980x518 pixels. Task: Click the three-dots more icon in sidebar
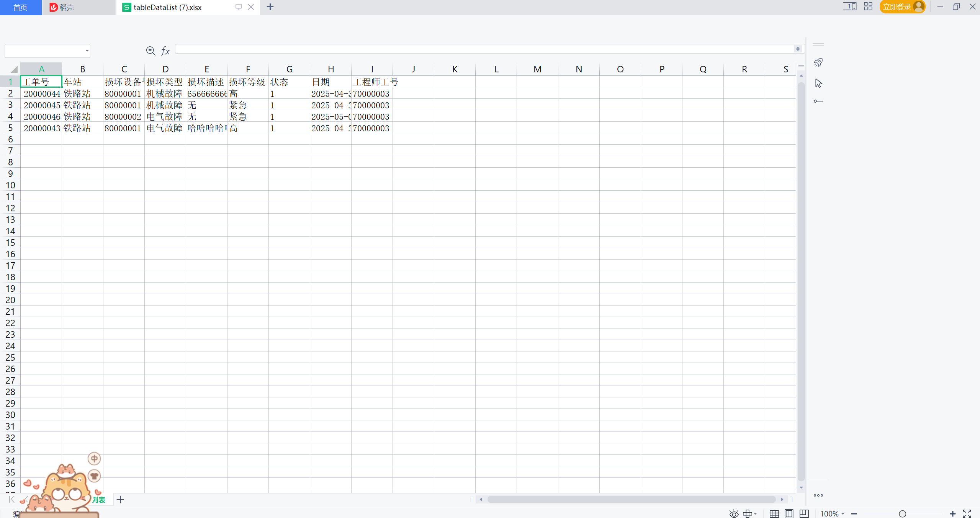pos(818,495)
